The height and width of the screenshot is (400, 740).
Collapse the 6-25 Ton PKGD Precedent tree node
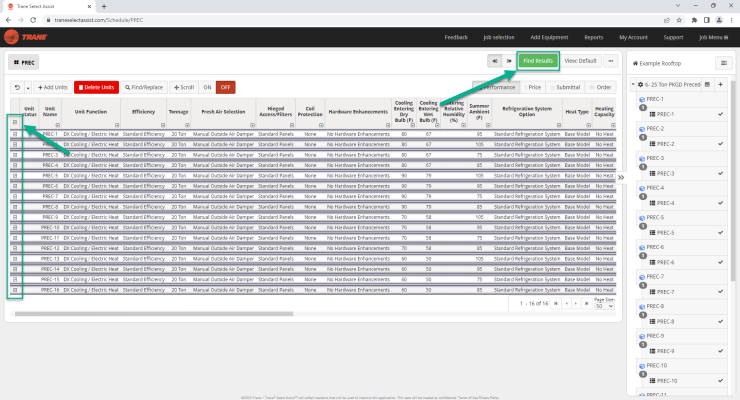pyautogui.click(x=633, y=84)
